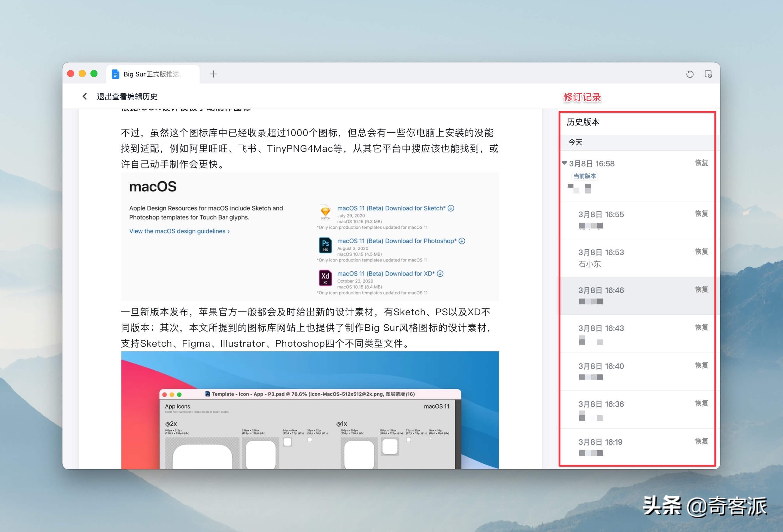This screenshot has width=783, height=532.
Task: Restore the 3月8日 16:46 version
Action: (x=701, y=289)
